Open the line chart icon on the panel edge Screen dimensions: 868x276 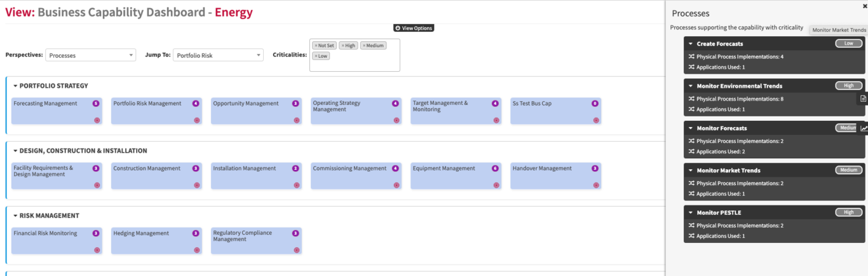pyautogui.click(x=864, y=128)
